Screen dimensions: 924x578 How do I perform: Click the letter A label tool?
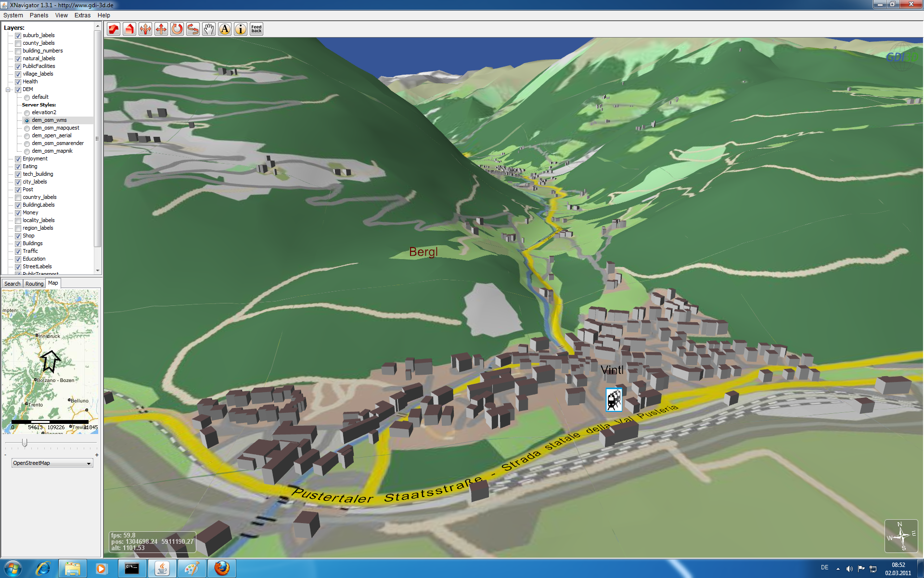click(x=225, y=29)
